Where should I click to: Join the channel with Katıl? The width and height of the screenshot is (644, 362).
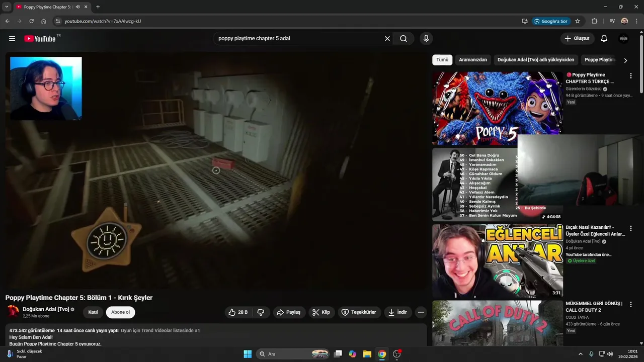click(93, 312)
